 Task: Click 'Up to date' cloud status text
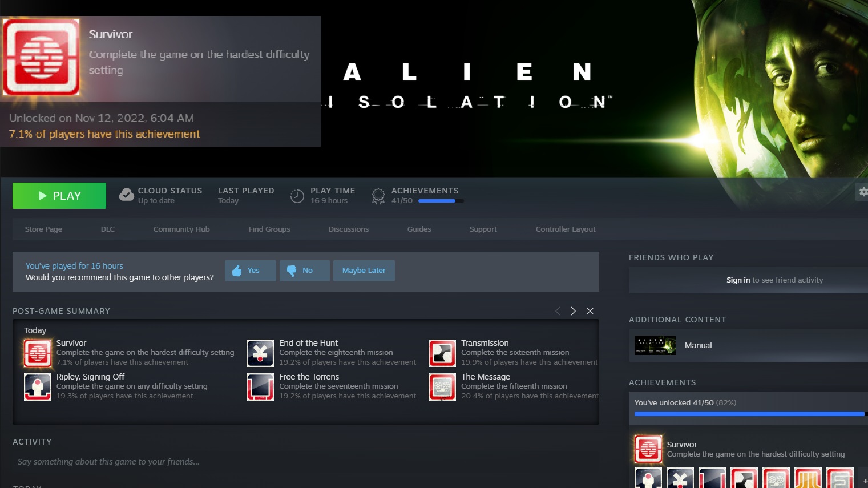(156, 201)
